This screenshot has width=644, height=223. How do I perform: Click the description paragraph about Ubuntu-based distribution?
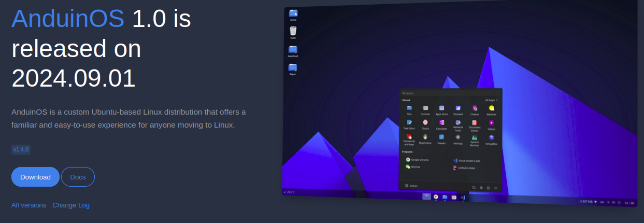[x=128, y=118]
